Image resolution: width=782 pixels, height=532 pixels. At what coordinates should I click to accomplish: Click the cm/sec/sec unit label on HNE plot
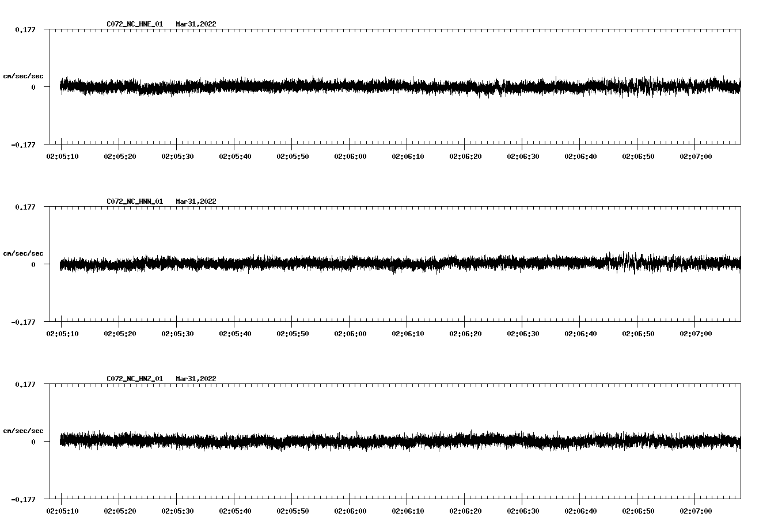24,76
